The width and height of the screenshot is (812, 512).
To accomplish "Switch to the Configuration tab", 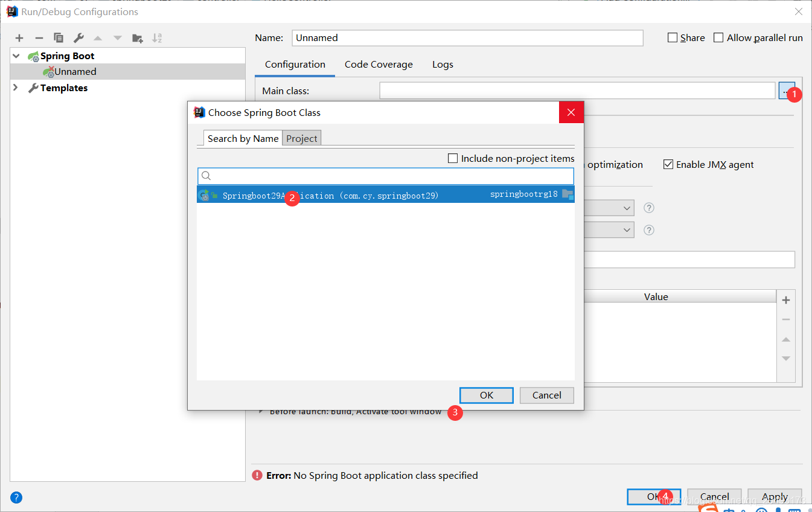I will [x=295, y=65].
